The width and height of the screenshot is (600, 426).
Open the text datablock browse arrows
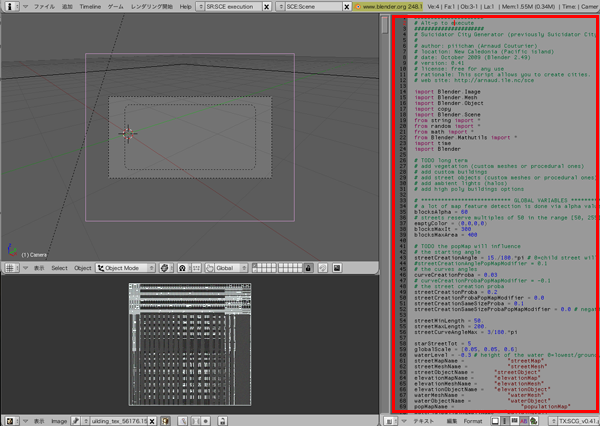(x=553, y=421)
